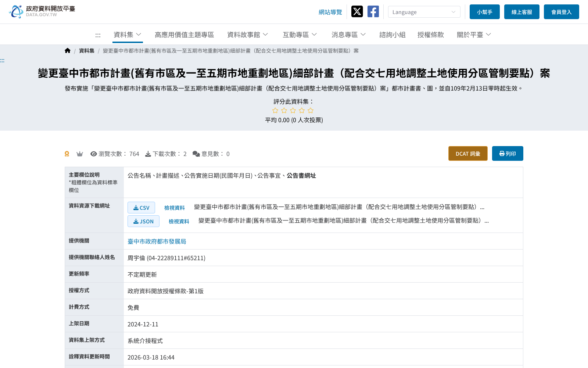The image size is (588, 368).
Task: Click the breadcrumb dataset title text
Action: coord(231,51)
